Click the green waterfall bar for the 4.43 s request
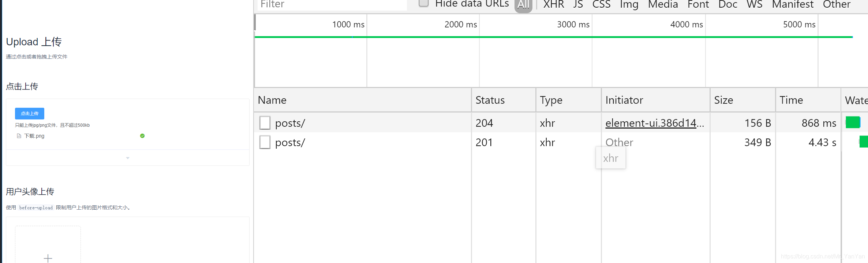 [864, 142]
